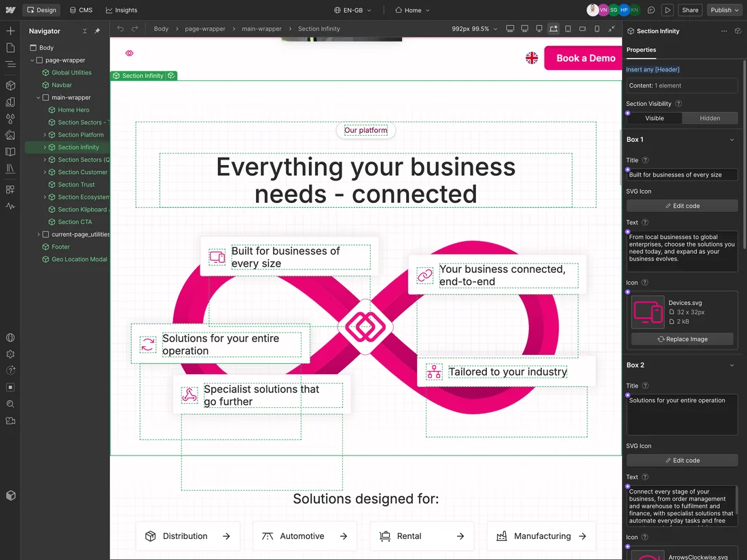
Task: Open the CMS collections book icon
Action: coord(10,152)
